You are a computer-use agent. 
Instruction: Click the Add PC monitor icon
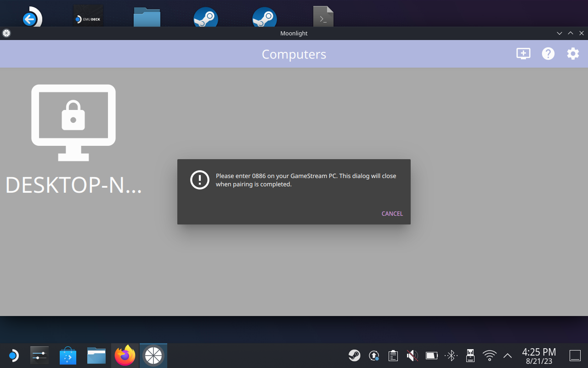[523, 54]
